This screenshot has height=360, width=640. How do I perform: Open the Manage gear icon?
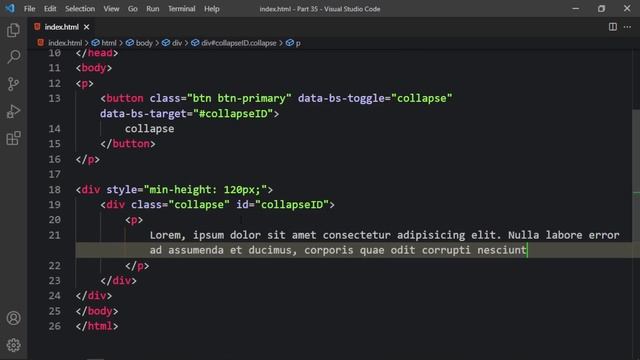(x=13, y=345)
